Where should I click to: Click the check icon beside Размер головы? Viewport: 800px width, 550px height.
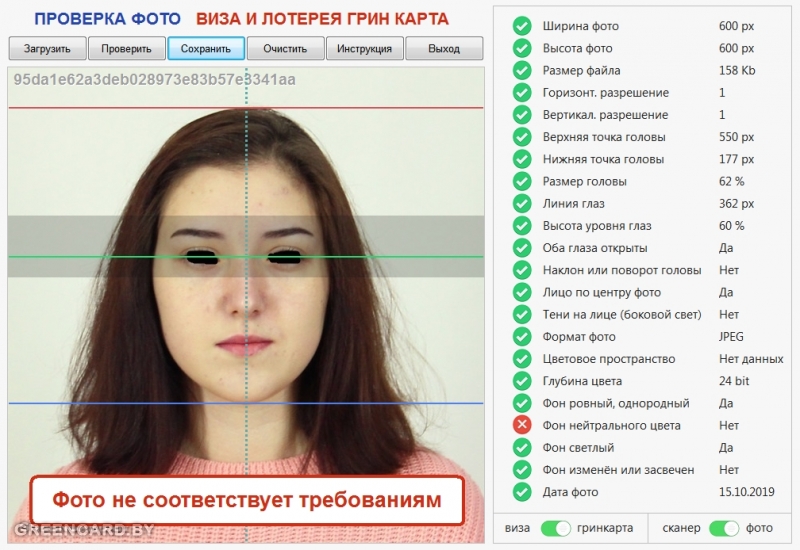pyautogui.click(x=522, y=181)
